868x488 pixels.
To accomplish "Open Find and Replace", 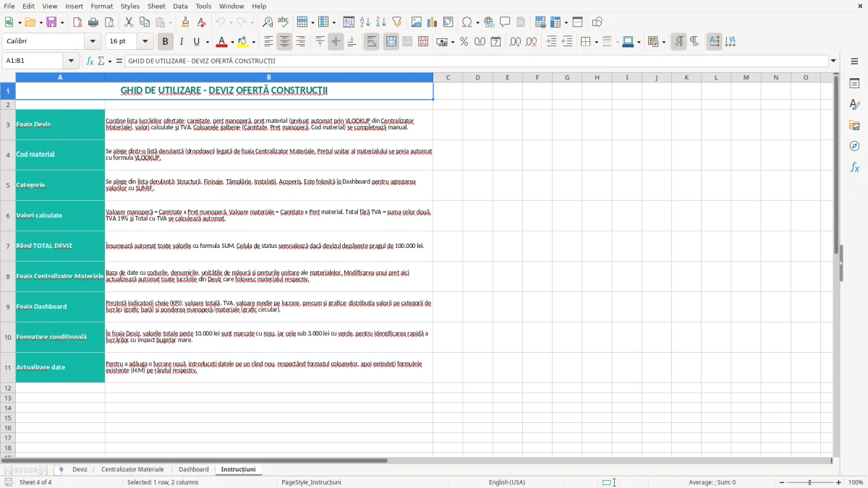I will click(x=268, y=22).
